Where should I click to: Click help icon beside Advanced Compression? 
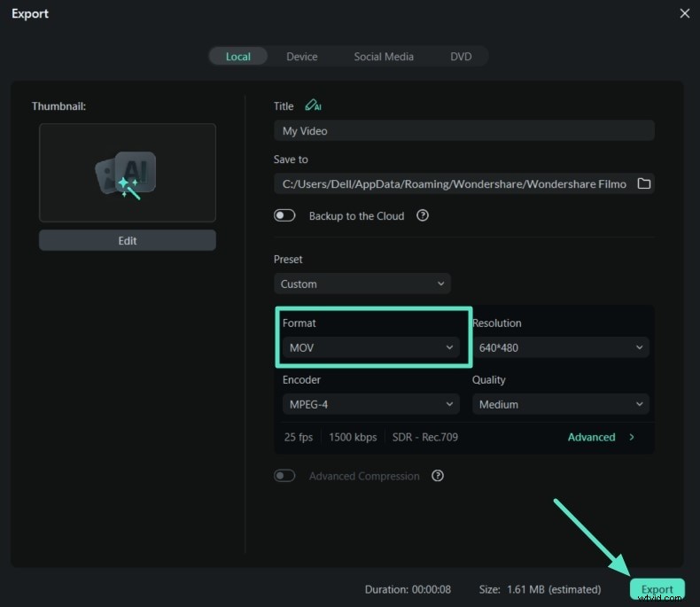click(437, 476)
